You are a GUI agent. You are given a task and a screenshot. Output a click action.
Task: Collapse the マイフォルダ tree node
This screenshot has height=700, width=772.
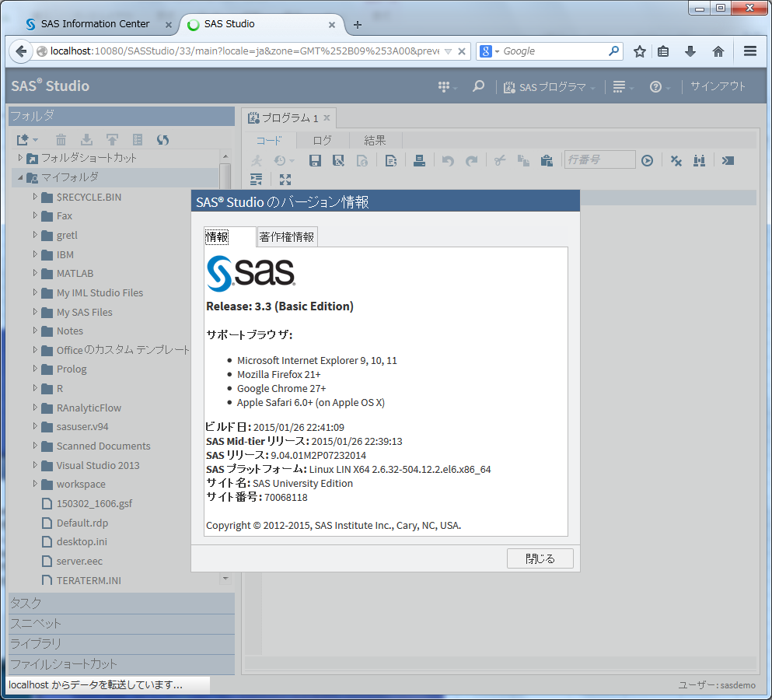[x=20, y=177]
